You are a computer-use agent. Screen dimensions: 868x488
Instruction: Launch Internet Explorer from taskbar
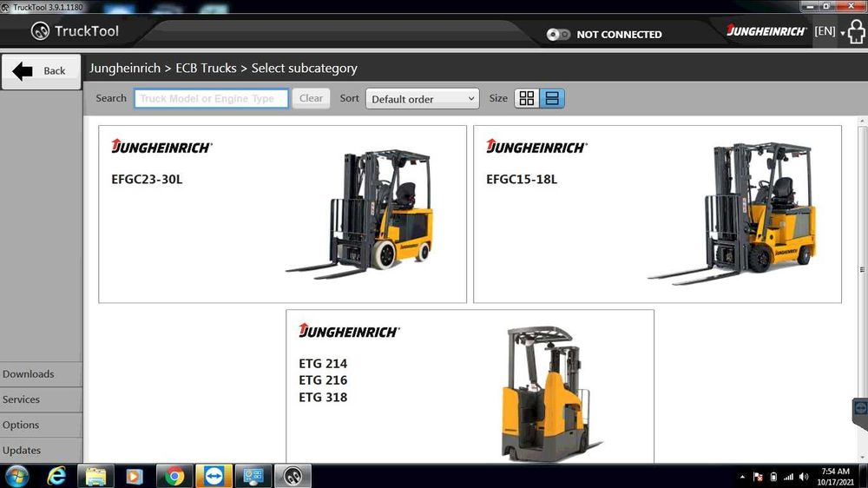click(x=56, y=477)
